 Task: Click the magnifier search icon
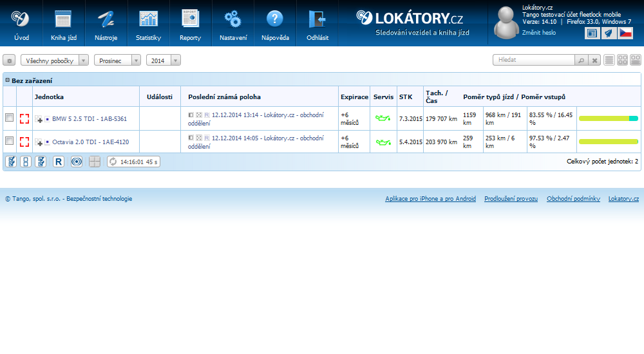[x=581, y=60]
